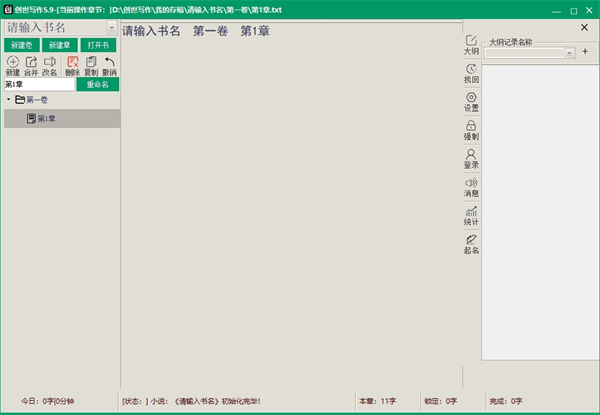Open the 起名 (naming) tool
600x415 pixels.
pyautogui.click(x=471, y=244)
